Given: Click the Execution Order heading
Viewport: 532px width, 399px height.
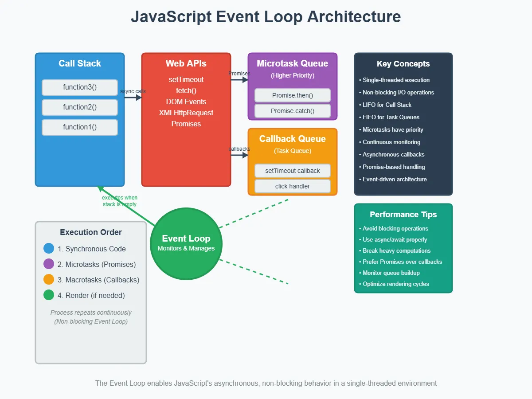Looking at the screenshot, I should [x=91, y=232].
